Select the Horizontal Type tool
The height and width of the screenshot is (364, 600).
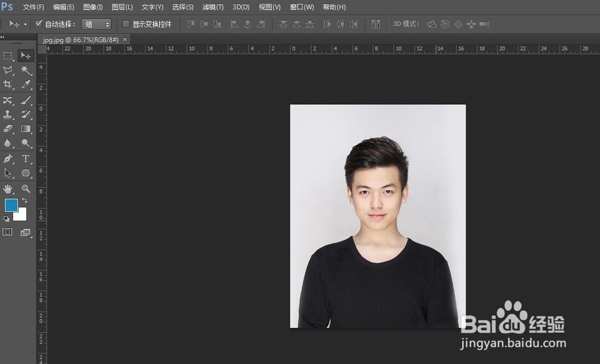(x=26, y=158)
